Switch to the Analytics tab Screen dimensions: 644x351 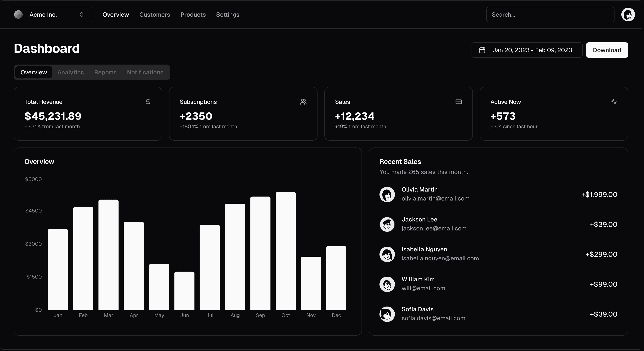coord(71,72)
